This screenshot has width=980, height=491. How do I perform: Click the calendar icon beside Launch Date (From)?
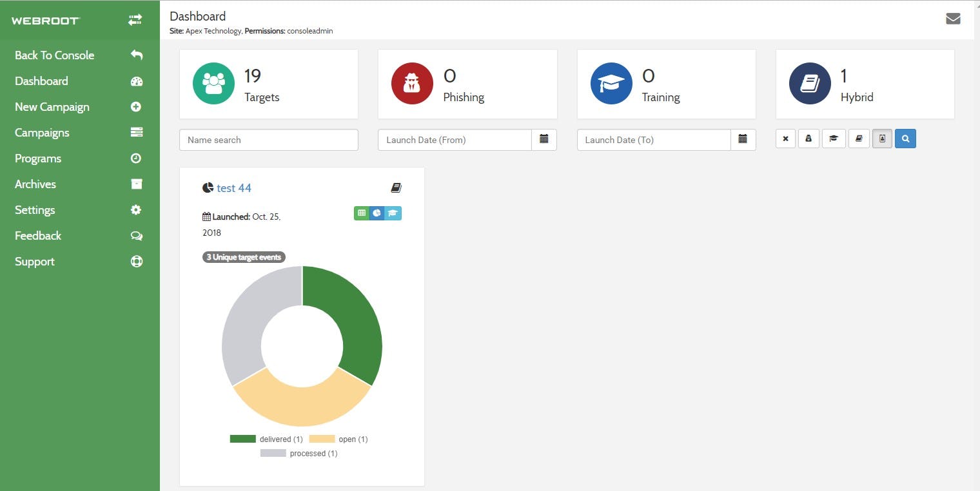tap(545, 139)
